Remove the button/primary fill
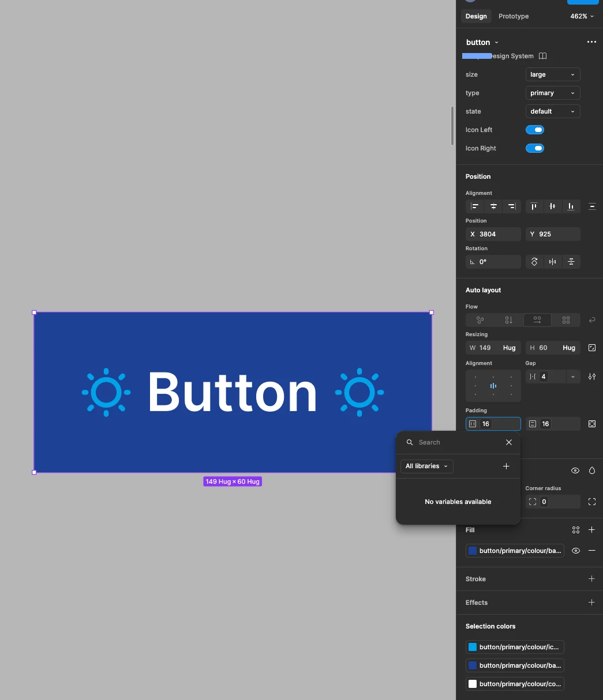The width and height of the screenshot is (603, 700). point(591,551)
